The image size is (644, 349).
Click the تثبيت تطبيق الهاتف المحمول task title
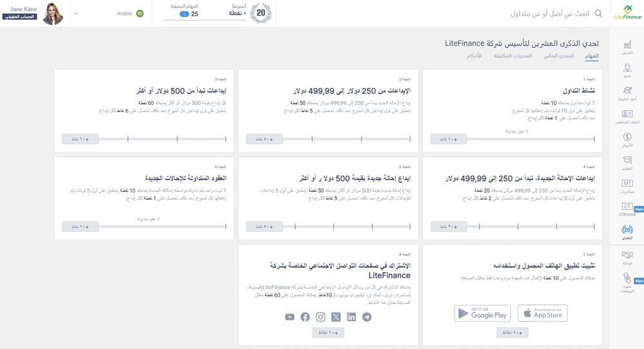(x=544, y=266)
